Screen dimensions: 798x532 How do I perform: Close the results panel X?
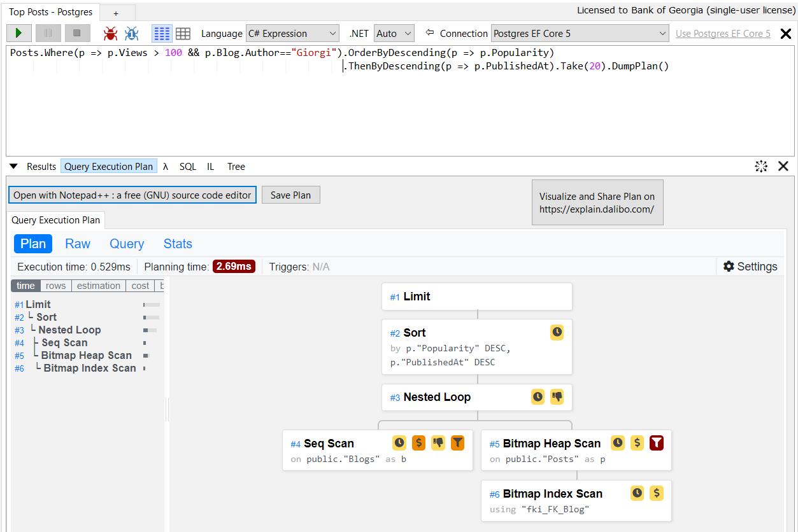pos(783,166)
